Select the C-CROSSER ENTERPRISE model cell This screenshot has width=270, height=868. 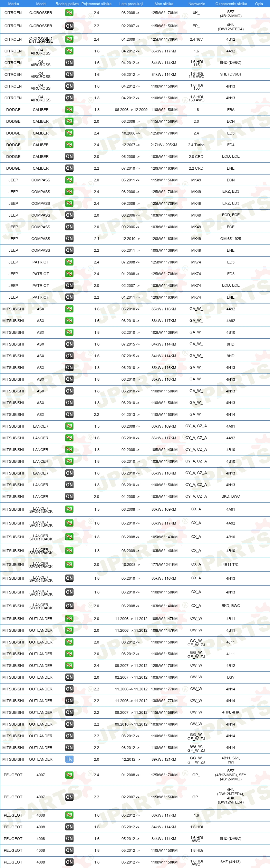click(x=41, y=40)
